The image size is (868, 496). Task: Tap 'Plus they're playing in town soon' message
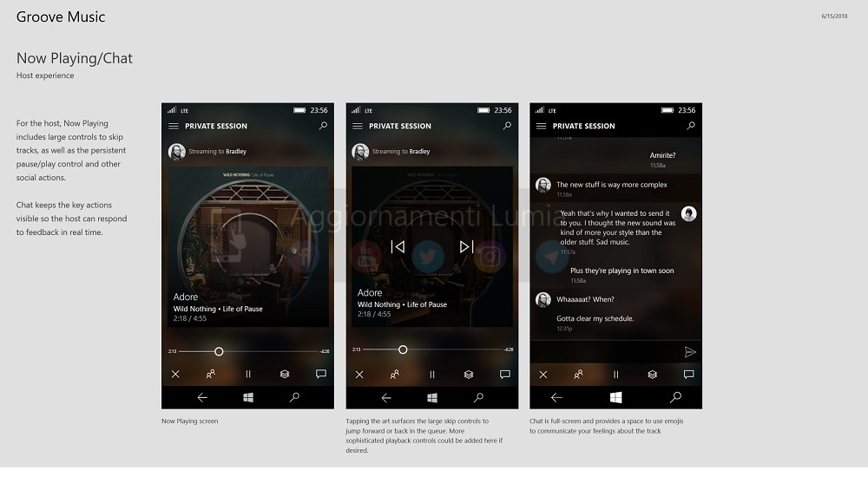pos(622,271)
